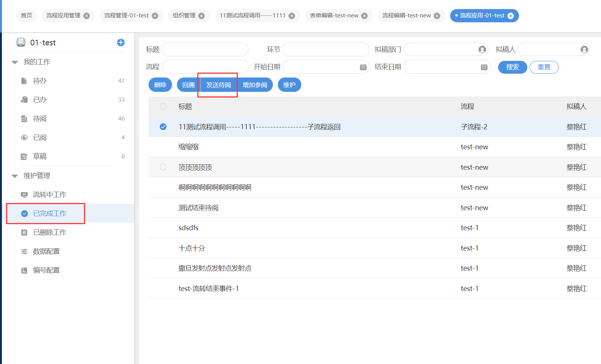The width and height of the screenshot is (601, 364).
Task: Uncheck the selected 子流程返回 row
Action: pyautogui.click(x=163, y=127)
